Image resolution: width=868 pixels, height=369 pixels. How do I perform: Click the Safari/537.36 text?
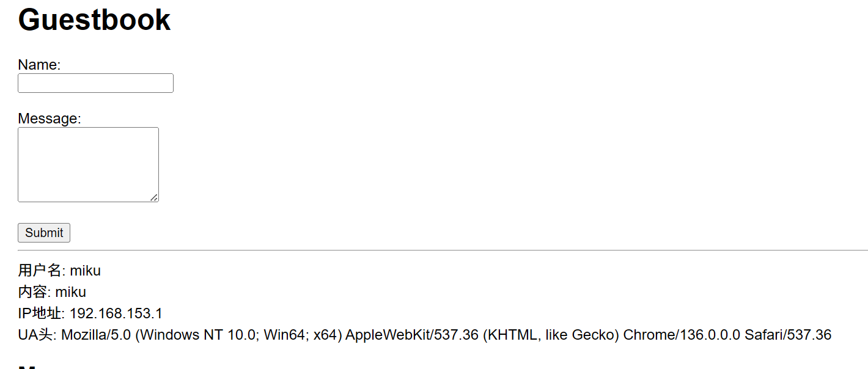coord(788,335)
